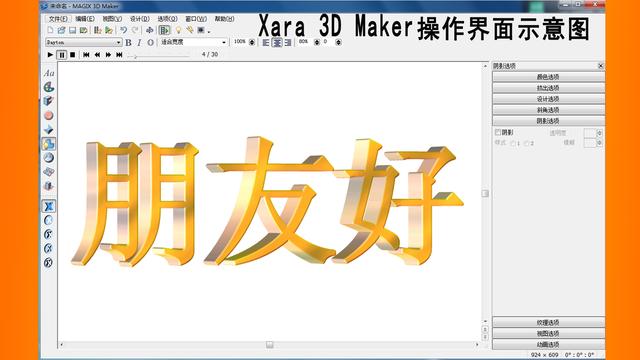This screenshot has height=360, width=640.
Task: Expand the 视图选项 panel
Action: tap(548, 333)
